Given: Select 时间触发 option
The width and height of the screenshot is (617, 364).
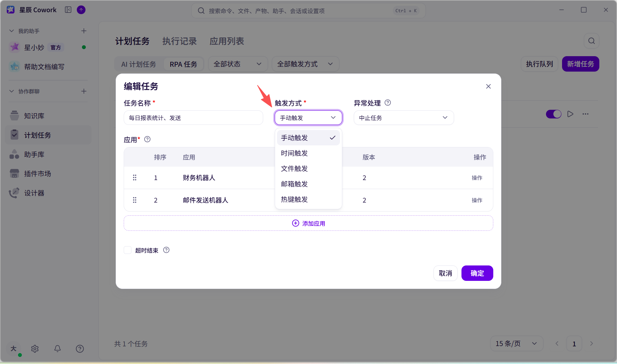Looking at the screenshot, I should point(308,153).
